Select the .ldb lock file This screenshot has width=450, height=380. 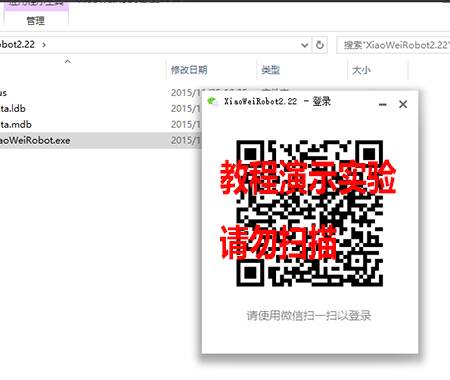(x=13, y=108)
